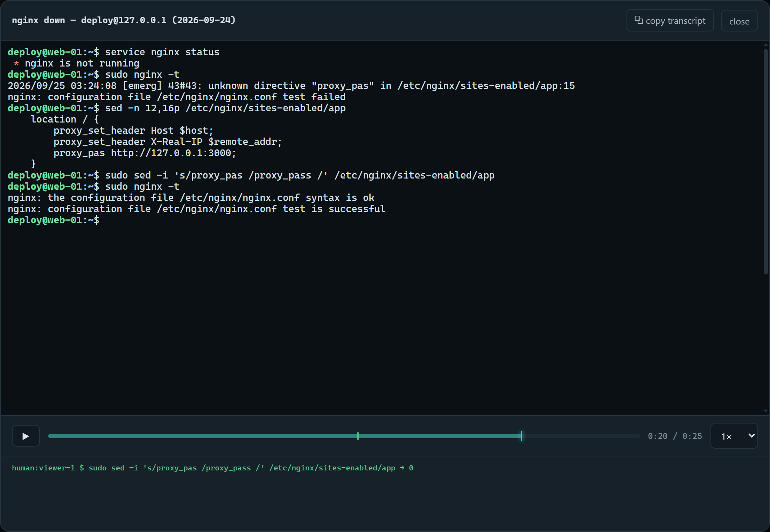
Task: Click the unplayed end of the progress bar
Action: click(x=581, y=436)
